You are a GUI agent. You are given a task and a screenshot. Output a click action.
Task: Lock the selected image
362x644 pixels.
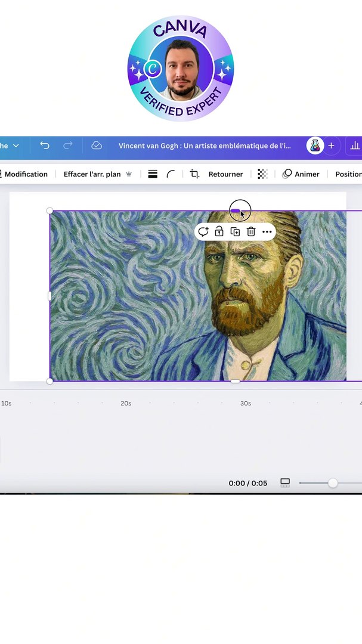(219, 231)
